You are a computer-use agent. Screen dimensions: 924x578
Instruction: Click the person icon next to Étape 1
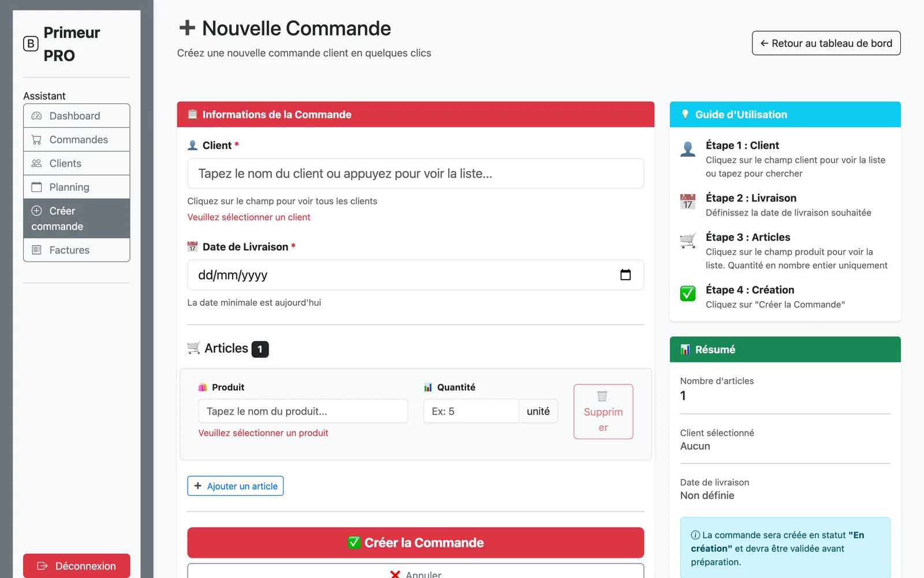pyautogui.click(x=688, y=149)
